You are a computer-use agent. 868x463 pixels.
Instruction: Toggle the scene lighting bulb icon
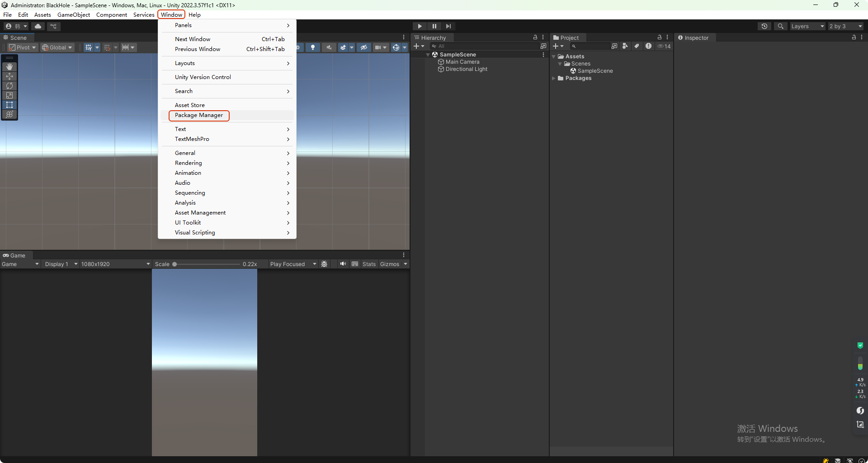point(313,47)
